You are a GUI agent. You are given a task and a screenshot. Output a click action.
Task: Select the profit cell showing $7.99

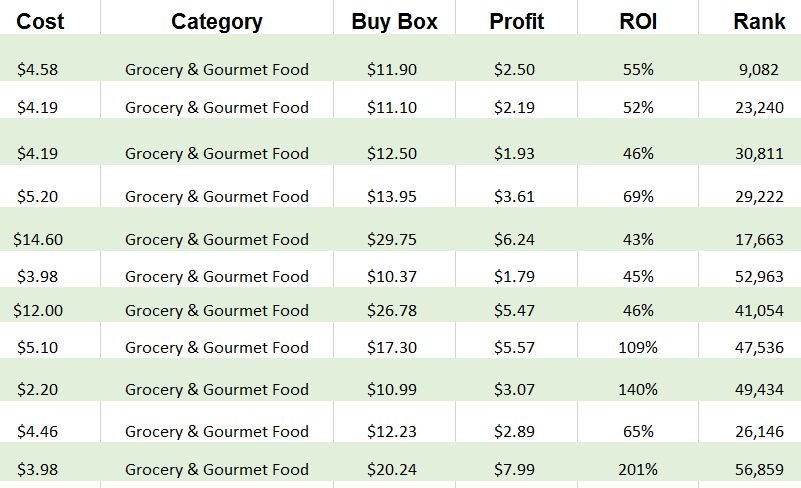point(514,469)
